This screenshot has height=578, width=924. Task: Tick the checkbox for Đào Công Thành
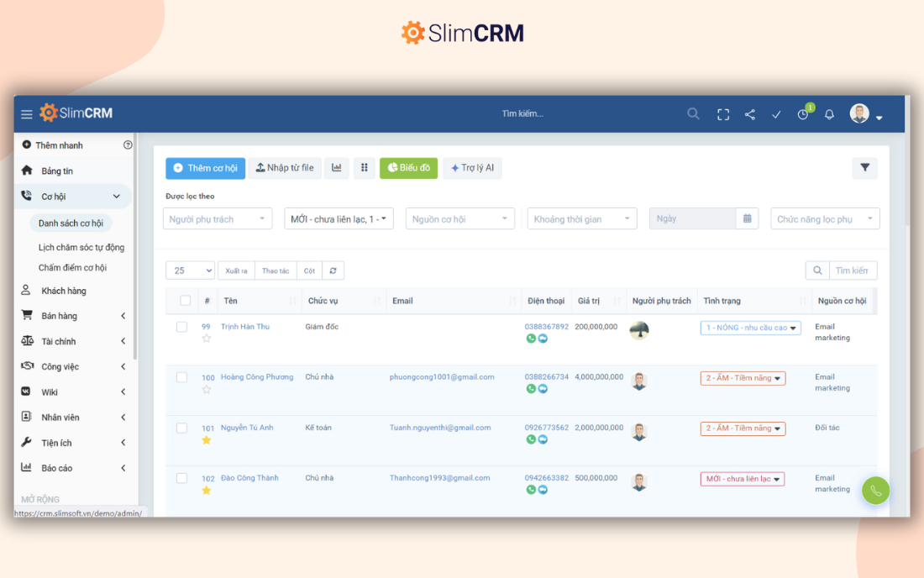(x=181, y=478)
